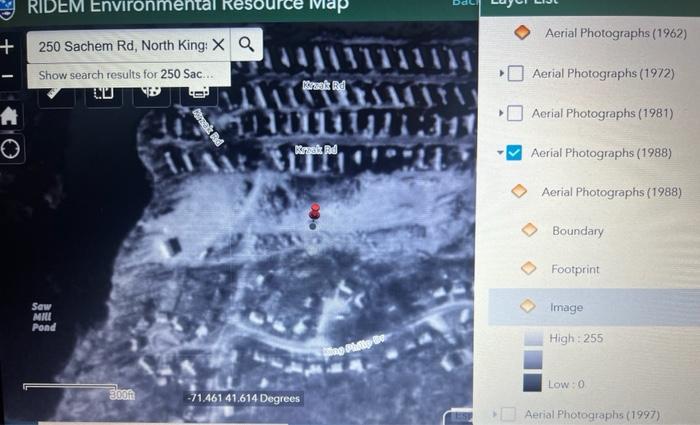700x425 pixels.
Task: Click the zoom in plus button
Action: (x=7, y=47)
